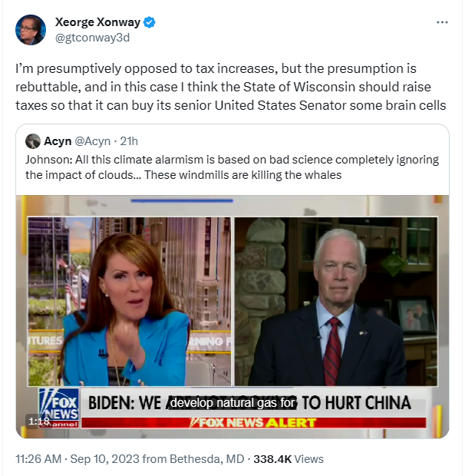The height and width of the screenshot is (476, 465).
Task: Click the Fox News Alert red banner
Action: tap(253, 422)
